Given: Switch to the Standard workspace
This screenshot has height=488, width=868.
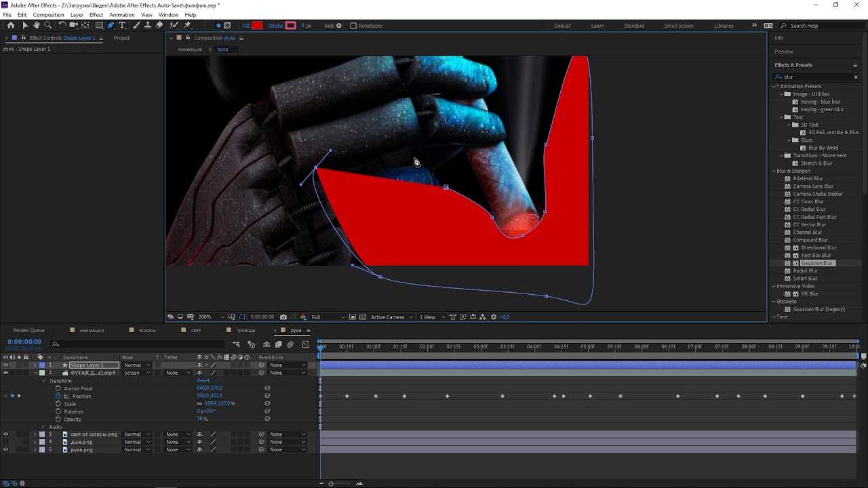Looking at the screenshot, I should (x=634, y=26).
